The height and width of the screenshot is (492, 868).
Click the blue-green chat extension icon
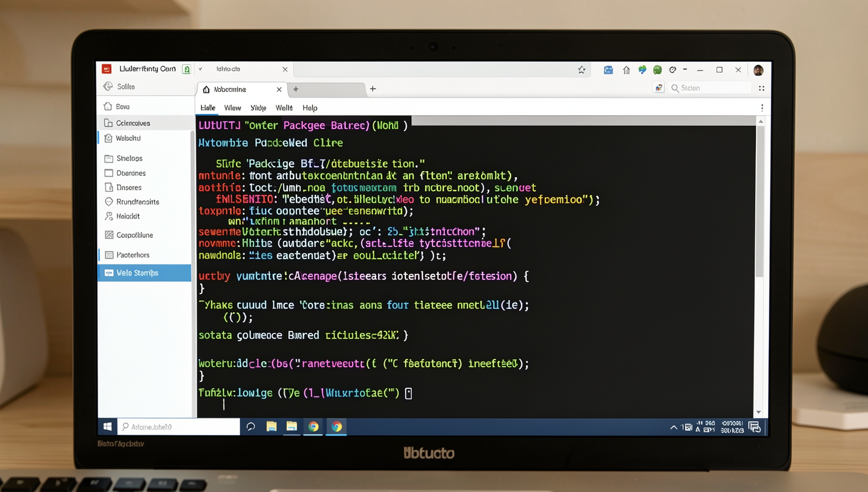pyautogui.click(x=642, y=70)
